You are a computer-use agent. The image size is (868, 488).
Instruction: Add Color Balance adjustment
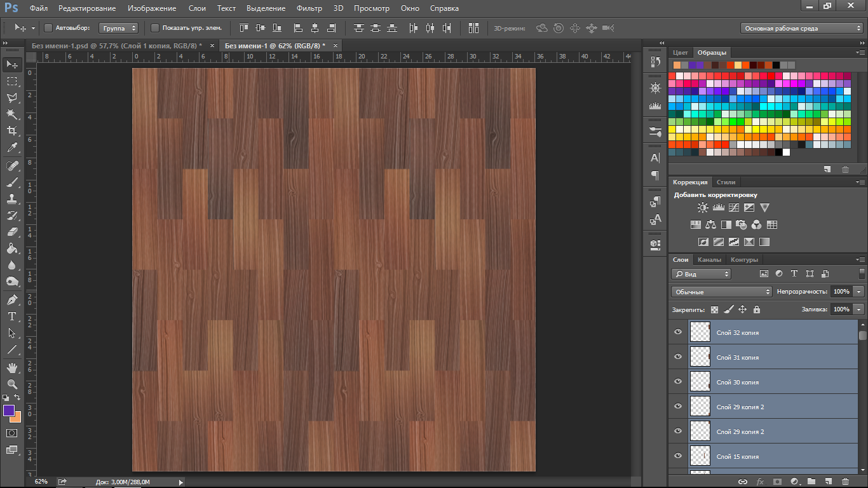coord(710,224)
